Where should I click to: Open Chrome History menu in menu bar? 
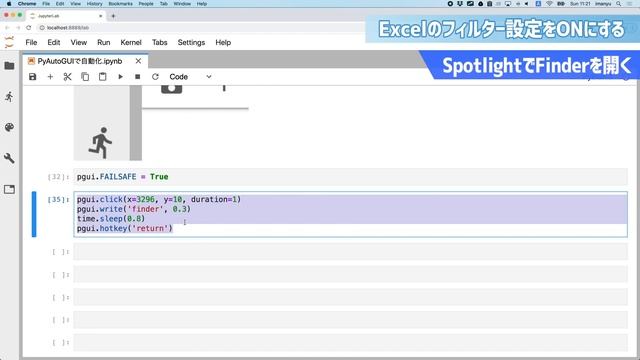click(94, 4)
